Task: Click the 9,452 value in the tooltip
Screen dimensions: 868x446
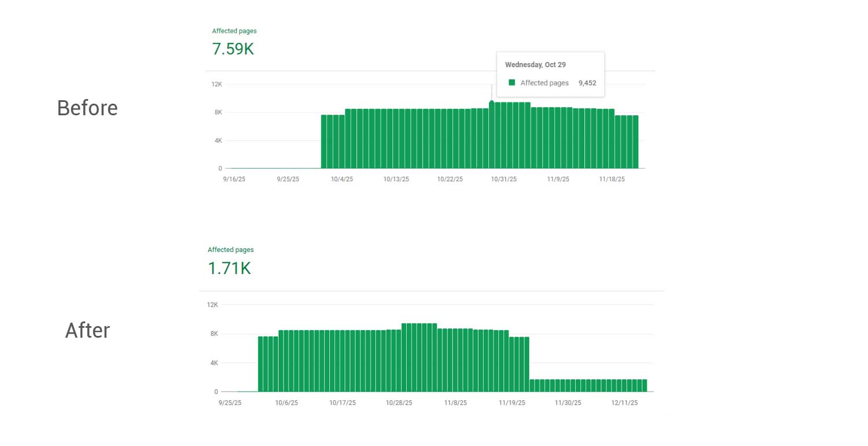Action: pyautogui.click(x=587, y=83)
